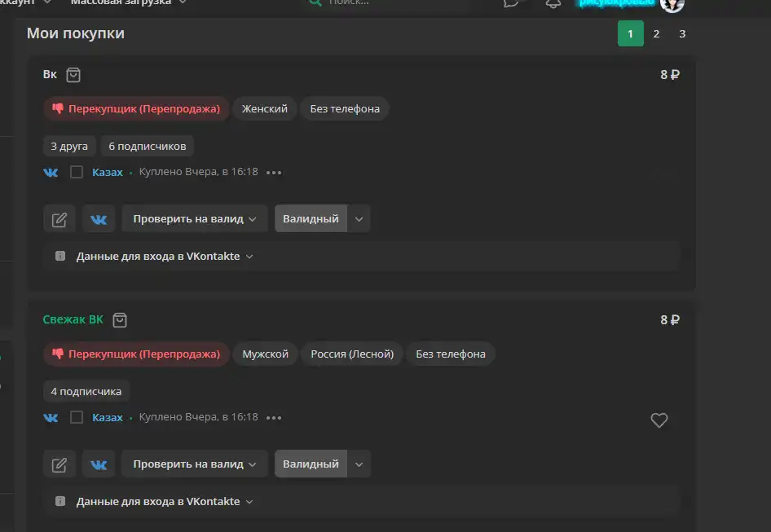Open the Вк item title
This screenshot has height=532, width=771.
point(50,74)
